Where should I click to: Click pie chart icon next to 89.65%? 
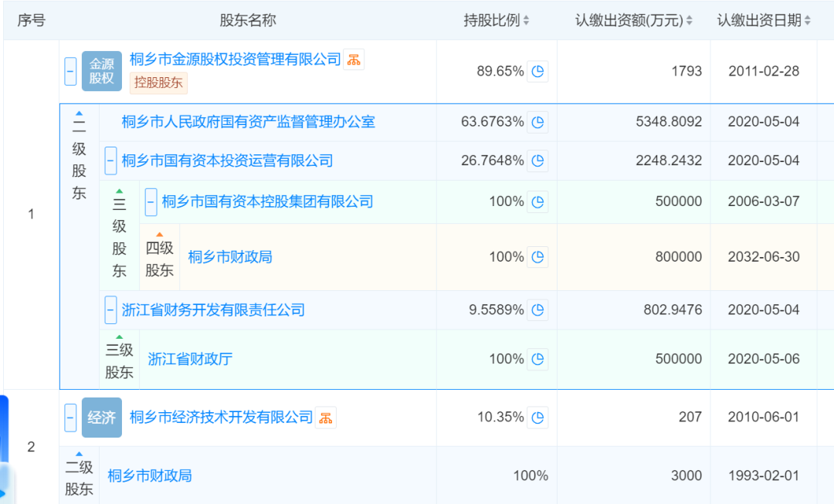pos(537,71)
